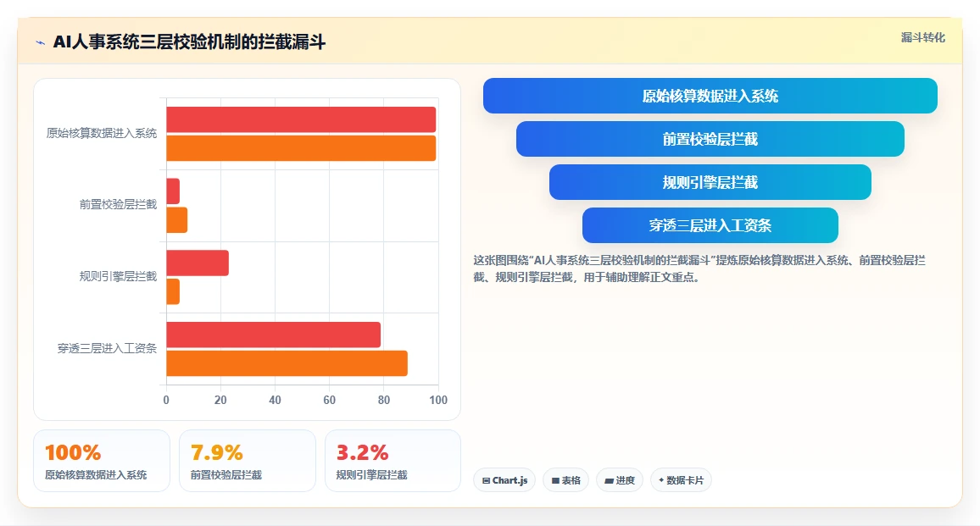980x526 pixels.
Task: Click the Chart.js tag
Action: point(504,480)
